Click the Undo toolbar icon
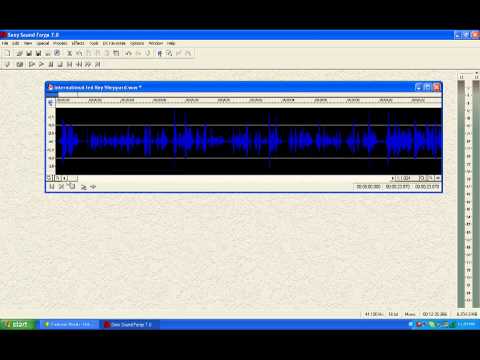 (128, 53)
